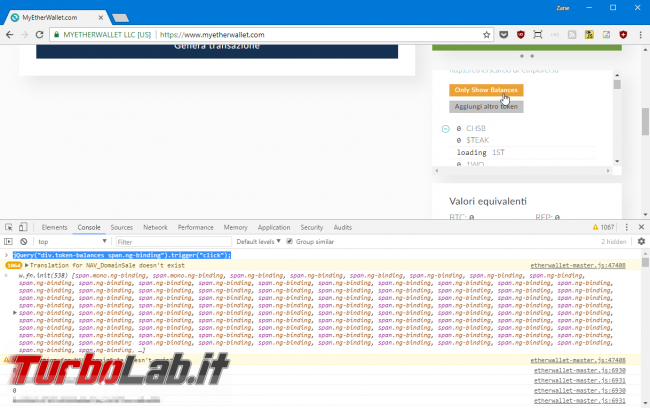Open first etherwallet-master.js:47408 source link
The width and height of the screenshot is (650, 408).
(x=578, y=265)
